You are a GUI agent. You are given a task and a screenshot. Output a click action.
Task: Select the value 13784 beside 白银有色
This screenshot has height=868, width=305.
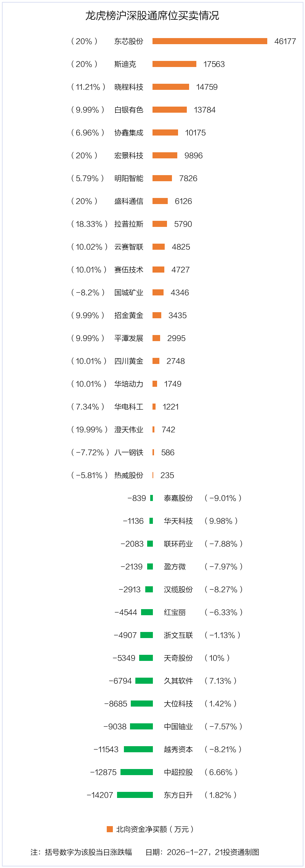click(x=205, y=110)
